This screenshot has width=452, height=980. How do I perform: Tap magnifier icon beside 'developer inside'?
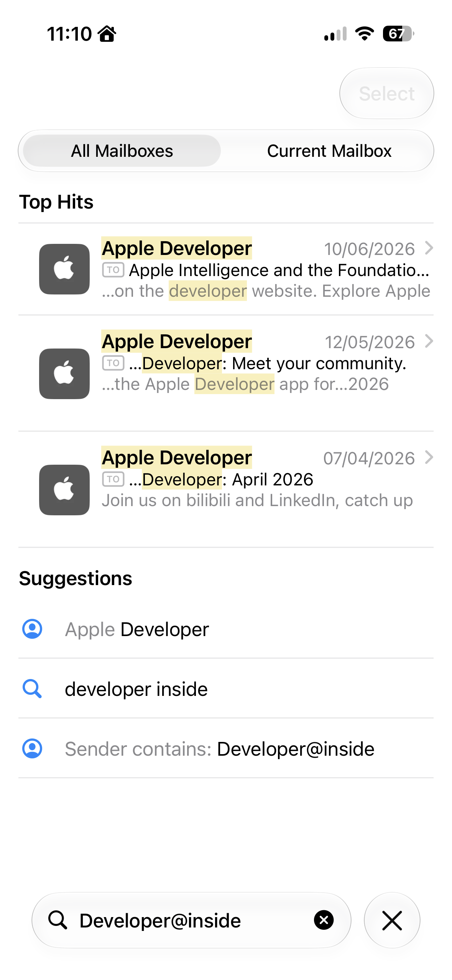click(x=32, y=689)
